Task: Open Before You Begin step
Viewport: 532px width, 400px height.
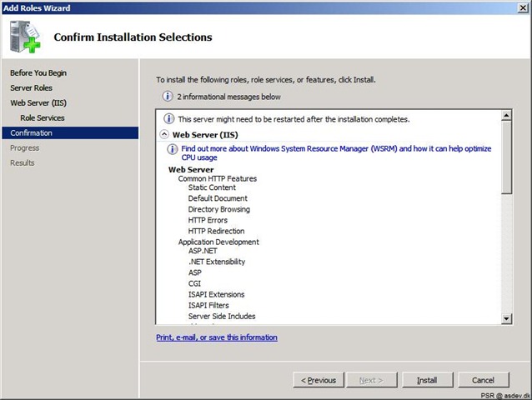Action: (x=38, y=72)
